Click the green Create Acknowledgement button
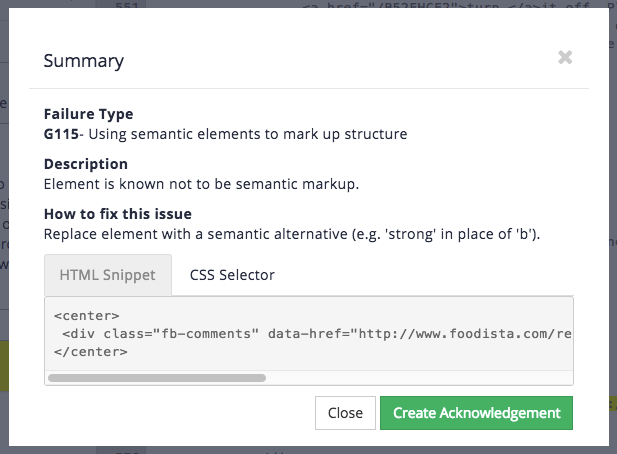This screenshot has width=617, height=454. (x=476, y=413)
